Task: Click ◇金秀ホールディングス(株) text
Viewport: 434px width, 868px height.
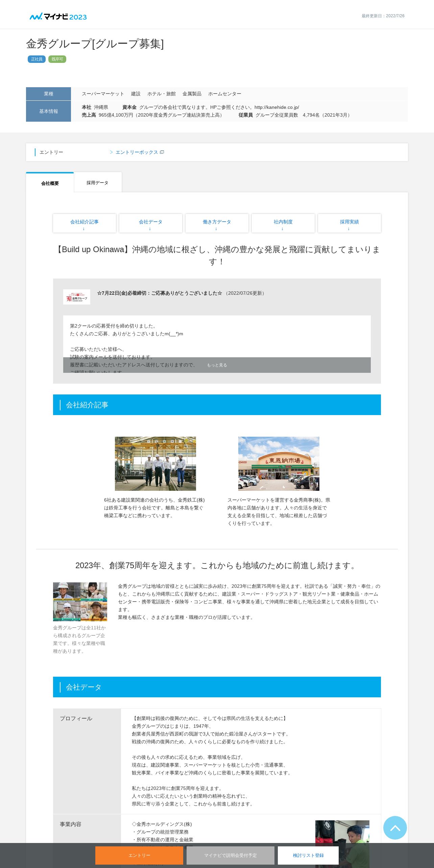Action: [x=162, y=824]
